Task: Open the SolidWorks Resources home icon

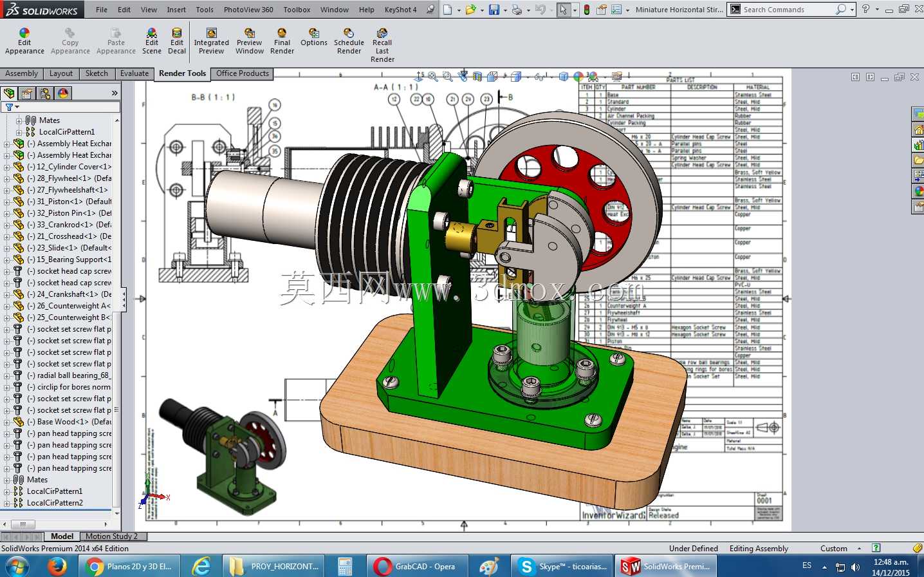Action: pos(918,129)
